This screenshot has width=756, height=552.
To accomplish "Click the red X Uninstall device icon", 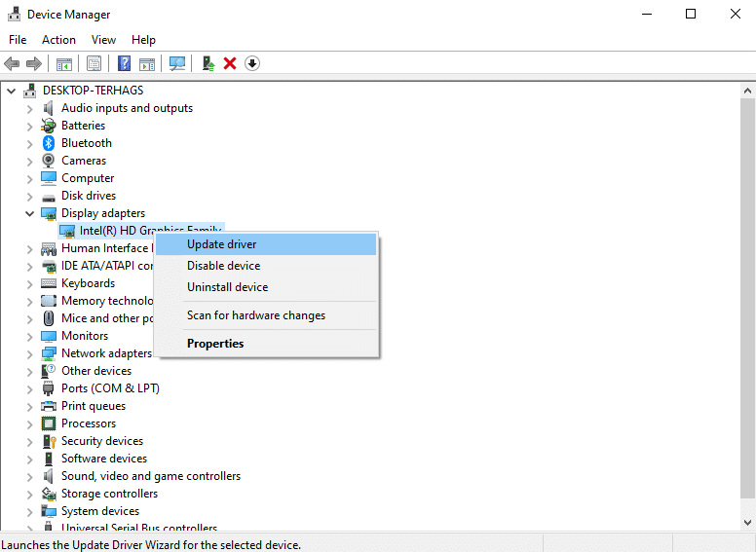I will pyautogui.click(x=230, y=63).
